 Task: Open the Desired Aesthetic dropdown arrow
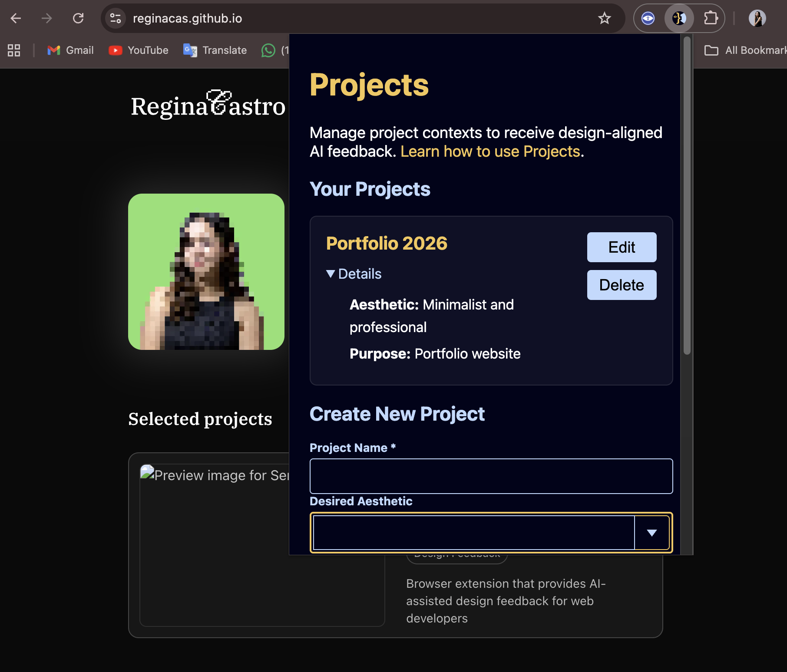pos(651,533)
